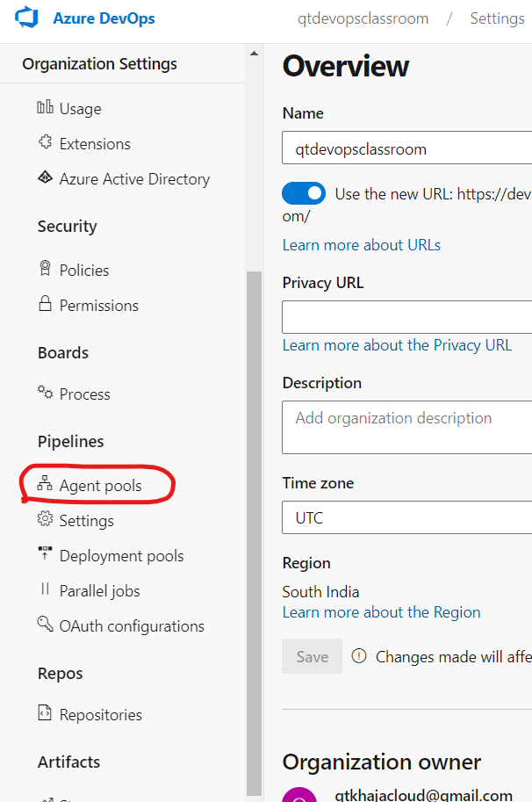Click the Policies badge icon
The width and height of the screenshot is (532, 802).
45,268
